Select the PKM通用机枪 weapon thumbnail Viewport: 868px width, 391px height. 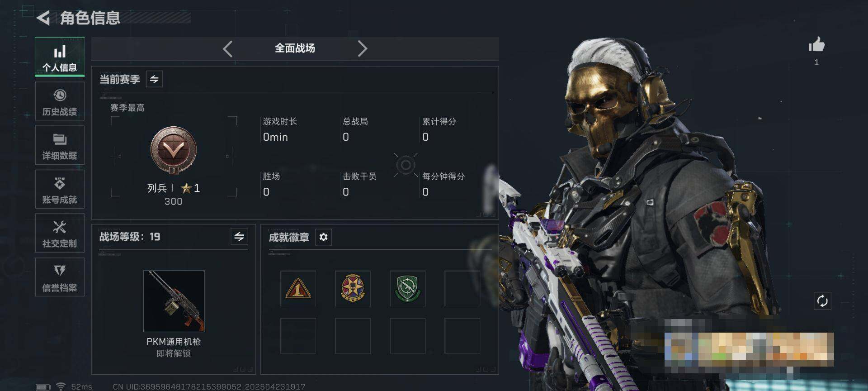[x=174, y=301]
